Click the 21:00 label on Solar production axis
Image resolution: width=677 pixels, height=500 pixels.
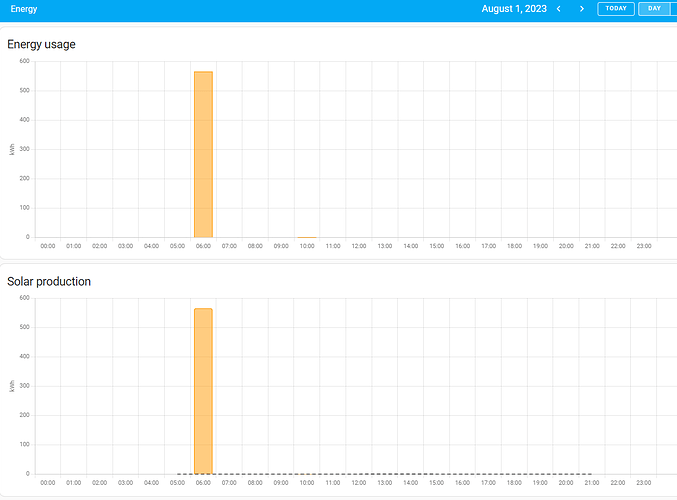592,483
